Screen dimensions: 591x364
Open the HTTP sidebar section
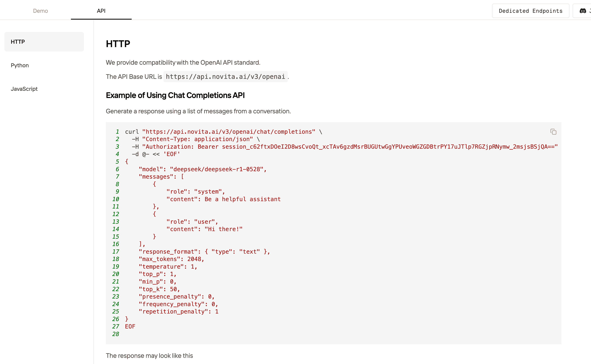[x=44, y=42]
